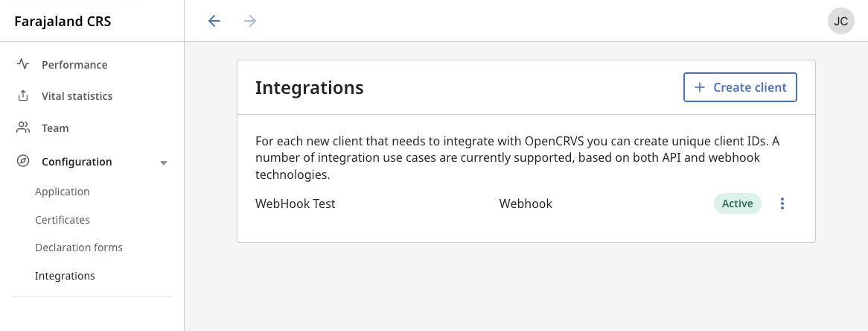Viewport: 868px width, 331px height.
Task: Go to the Team page
Action: [x=55, y=128]
